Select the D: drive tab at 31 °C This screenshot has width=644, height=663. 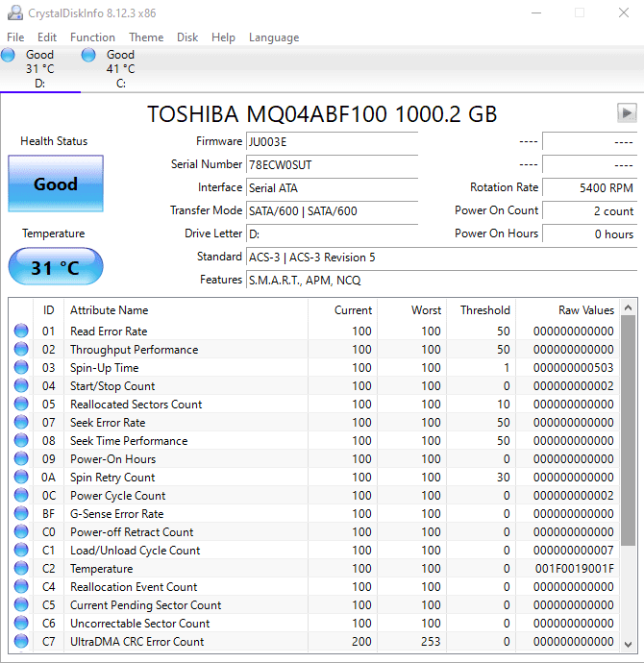(39, 69)
